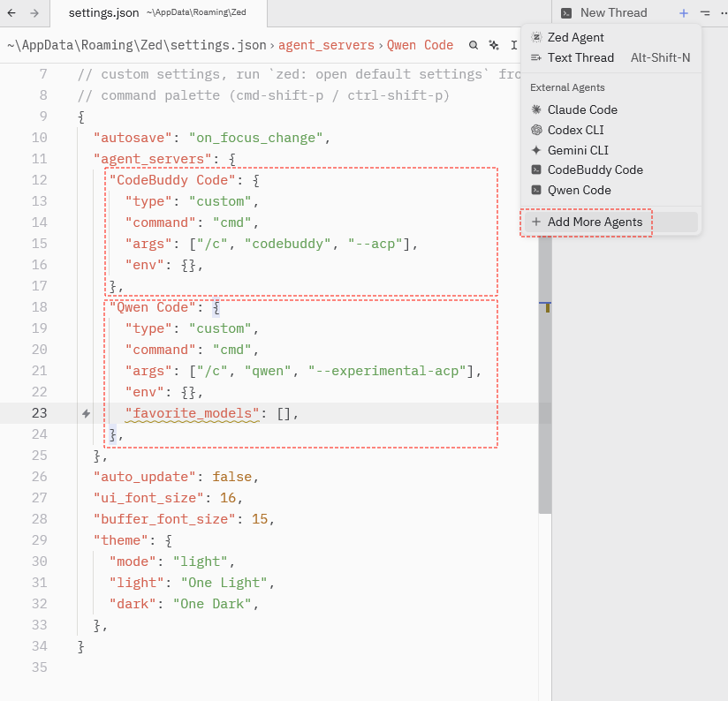Click the "auto_update" key
728x701 pixels.
[x=144, y=477]
